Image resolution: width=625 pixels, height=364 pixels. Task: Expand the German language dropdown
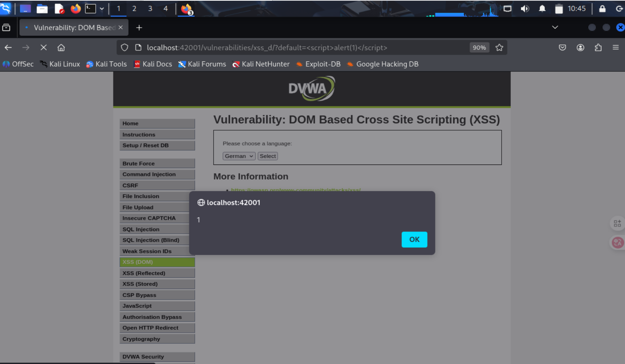[x=239, y=156]
